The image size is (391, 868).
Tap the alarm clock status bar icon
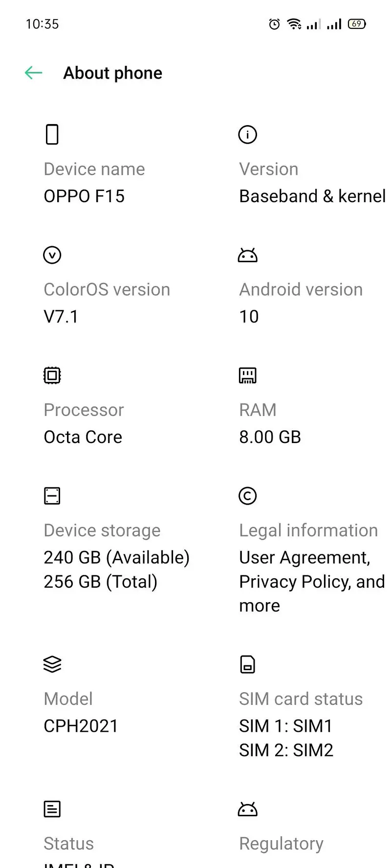point(275,24)
